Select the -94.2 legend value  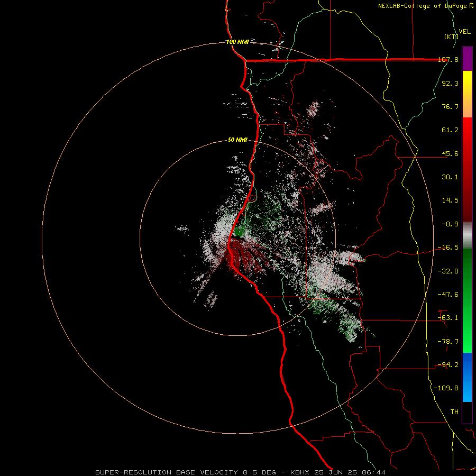point(448,365)
